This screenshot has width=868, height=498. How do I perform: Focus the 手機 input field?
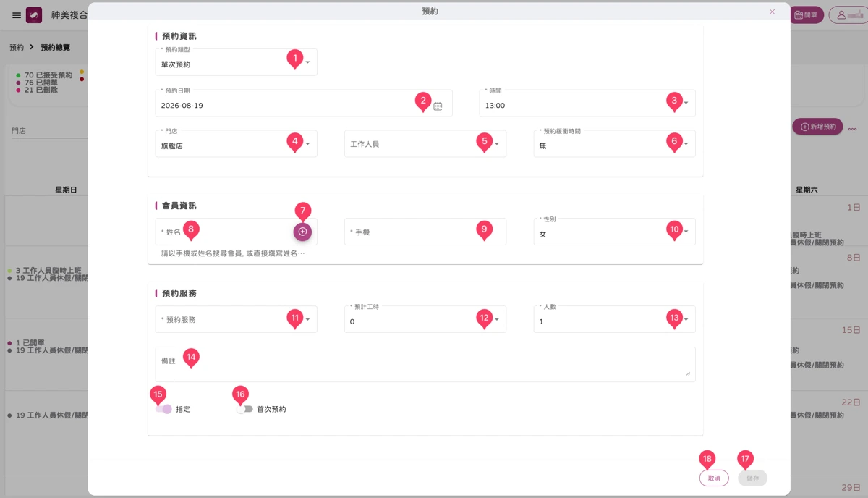(425, 232)
